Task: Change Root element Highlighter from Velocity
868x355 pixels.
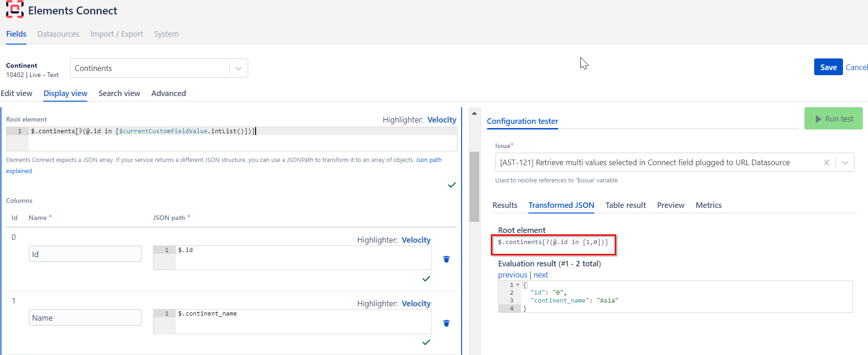Action: click(441, 120)
